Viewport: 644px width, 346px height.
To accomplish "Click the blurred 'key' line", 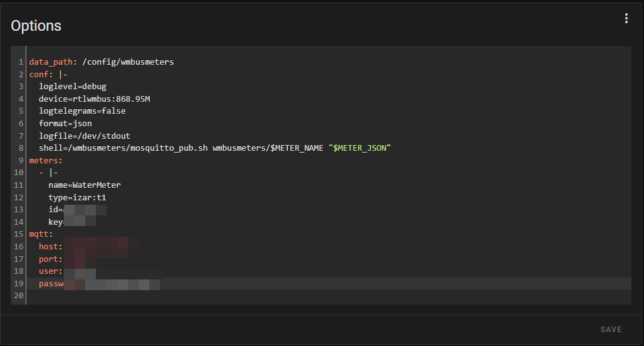I will (x=72, y=222).
